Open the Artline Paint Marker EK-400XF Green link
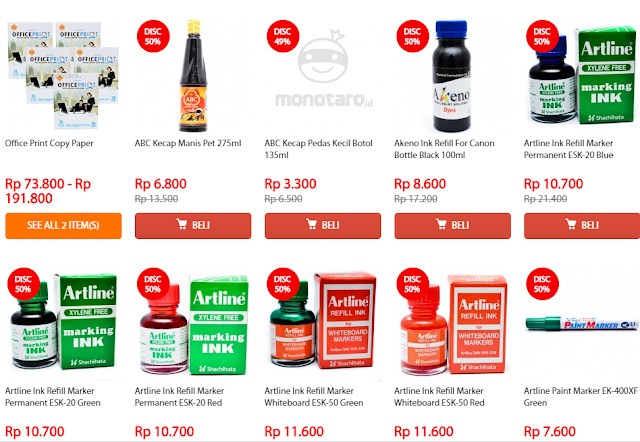 [580, 397]
